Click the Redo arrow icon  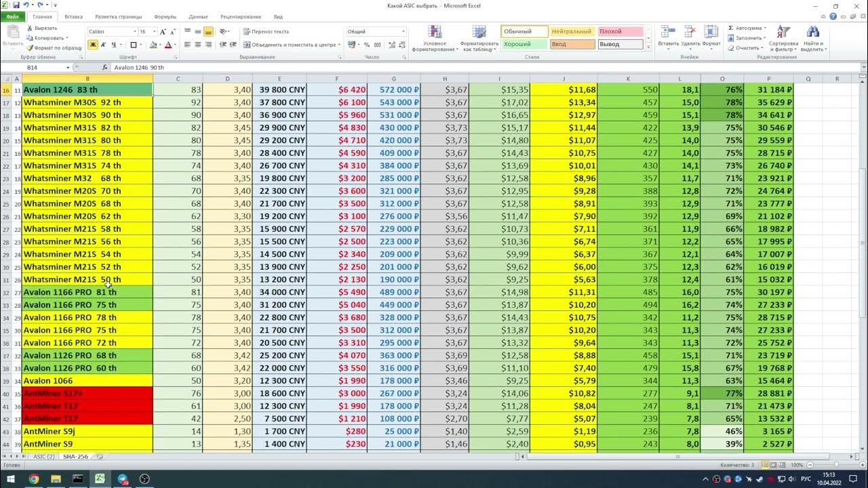click(x=40, y=5)
